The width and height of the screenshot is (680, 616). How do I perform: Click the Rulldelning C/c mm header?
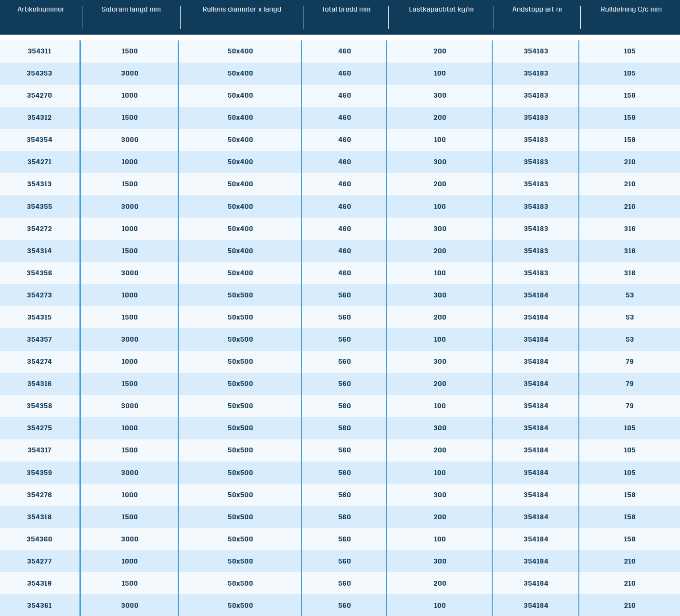(x=631, y=9)
